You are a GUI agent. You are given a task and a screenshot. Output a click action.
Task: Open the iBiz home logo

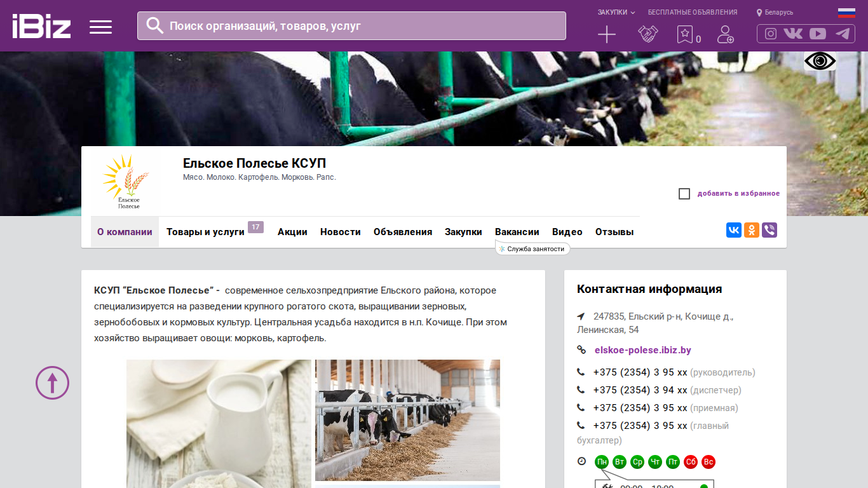[x=41, y=26]
